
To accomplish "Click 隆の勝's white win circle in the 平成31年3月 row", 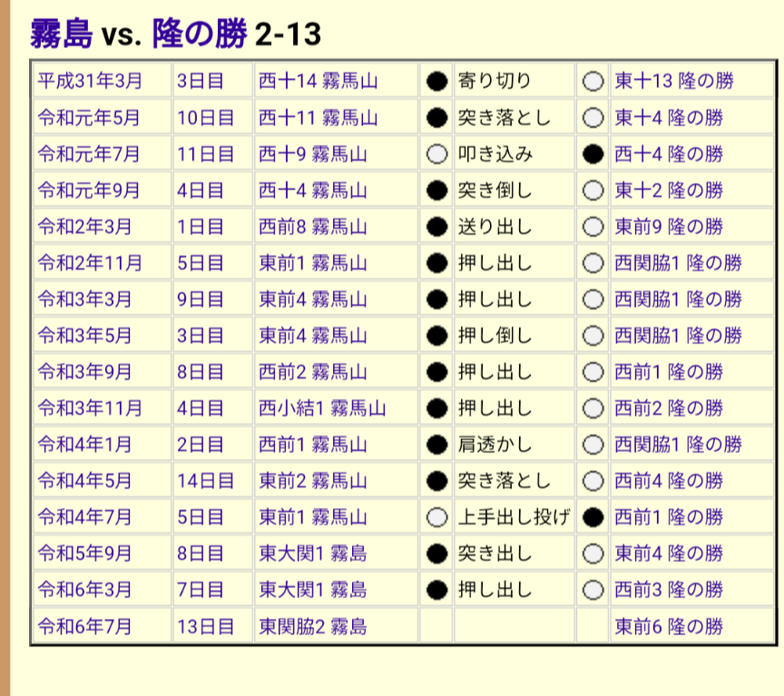I will click(593, 82).
